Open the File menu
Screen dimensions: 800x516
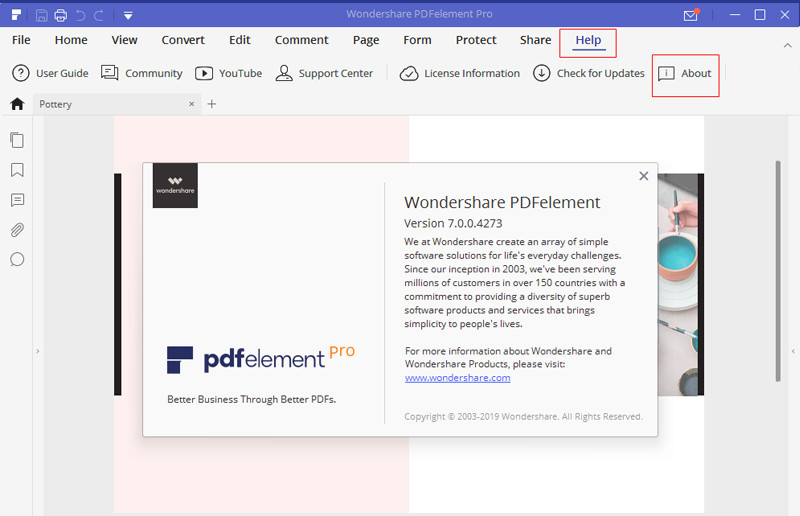(x=21, y=40)
